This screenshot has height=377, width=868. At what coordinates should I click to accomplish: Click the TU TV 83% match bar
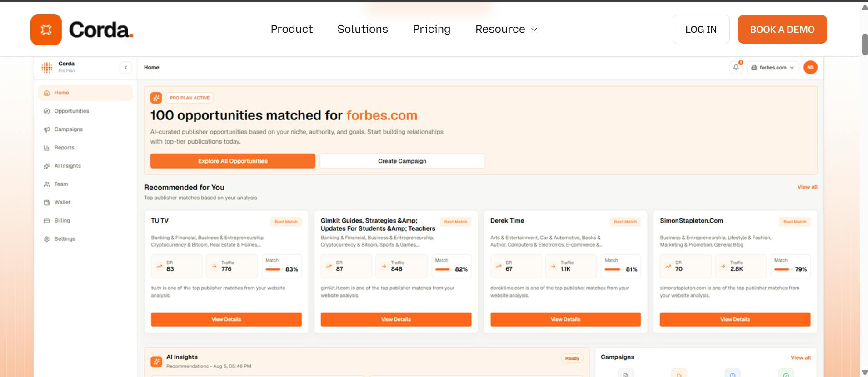tap(273, 269)
